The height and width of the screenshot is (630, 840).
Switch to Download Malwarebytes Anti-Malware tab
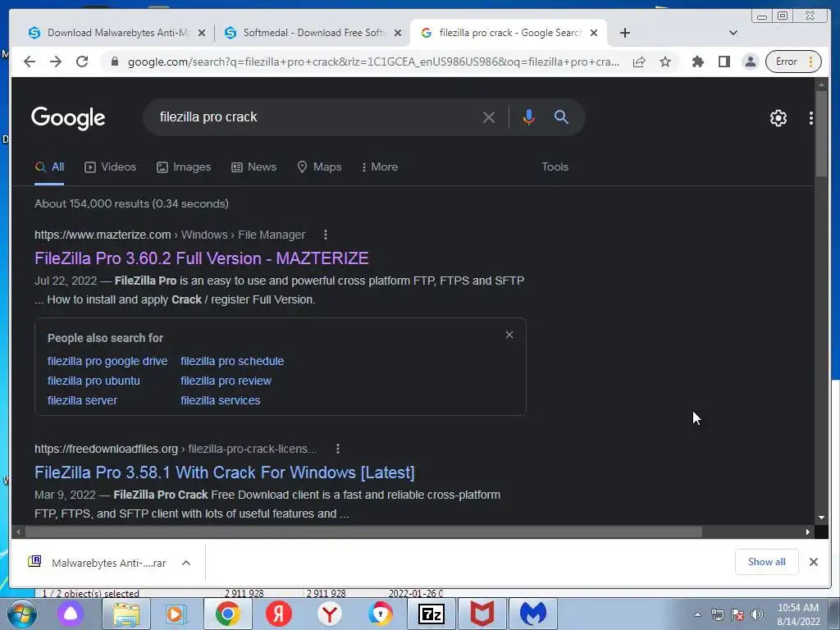(x=116, y=33)
